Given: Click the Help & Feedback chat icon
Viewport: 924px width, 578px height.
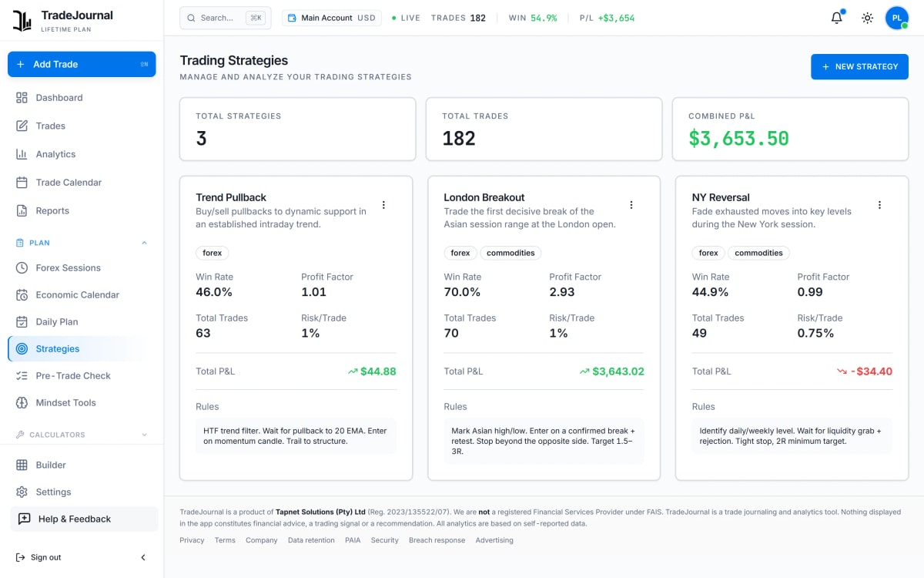Looking at the screenshot, I should (x=25, y=519).
